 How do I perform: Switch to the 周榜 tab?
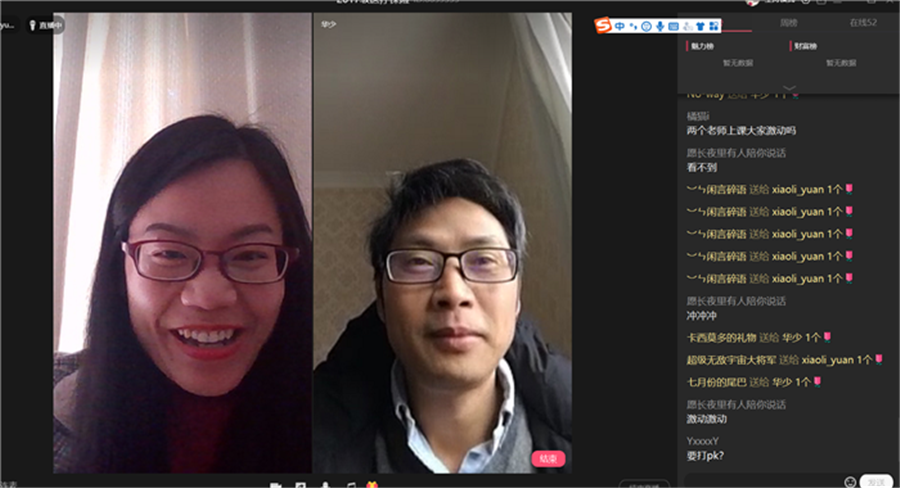tap(789, 23)
